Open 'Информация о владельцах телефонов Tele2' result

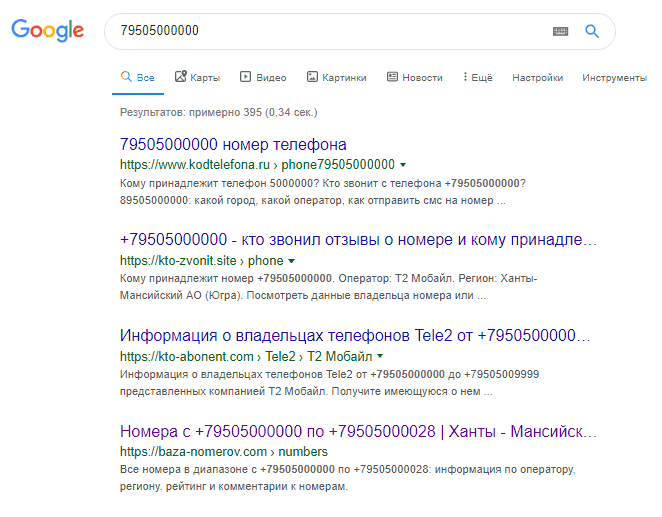coord(355,335)
